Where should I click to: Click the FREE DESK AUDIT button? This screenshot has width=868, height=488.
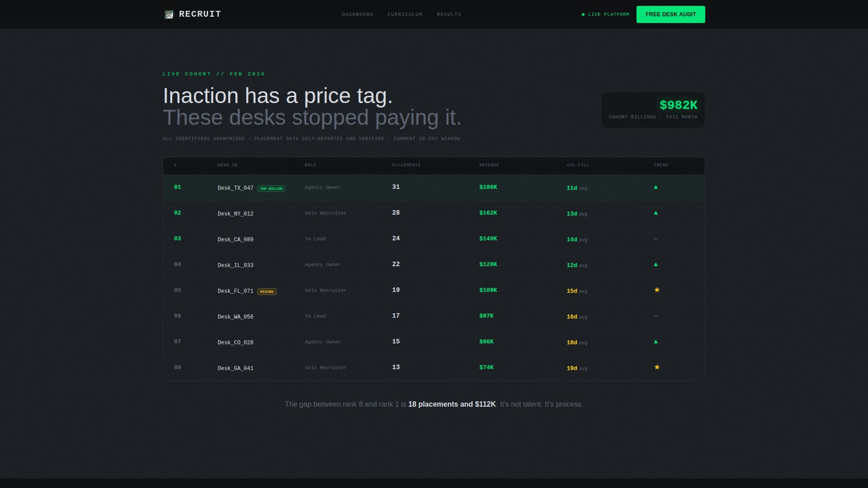coord(670,14)
